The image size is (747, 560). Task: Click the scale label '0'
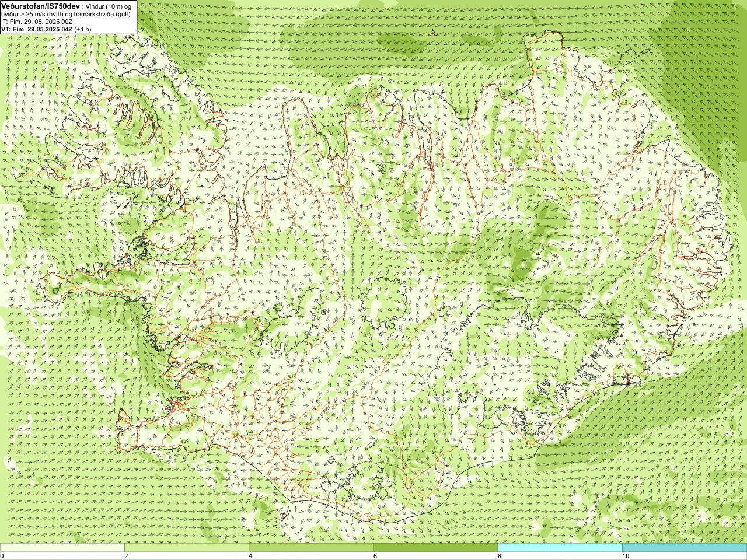click(2, 556)
